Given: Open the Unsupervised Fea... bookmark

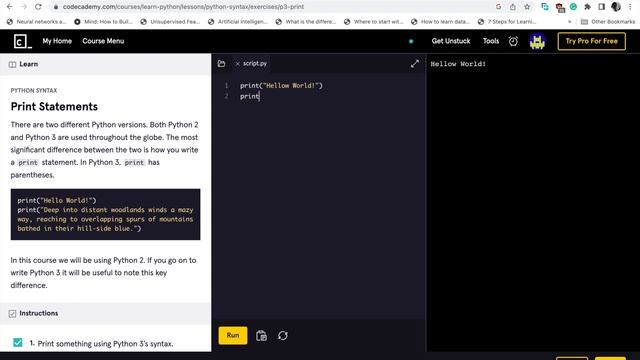Looking at the screenshot, I should [170, 22].
